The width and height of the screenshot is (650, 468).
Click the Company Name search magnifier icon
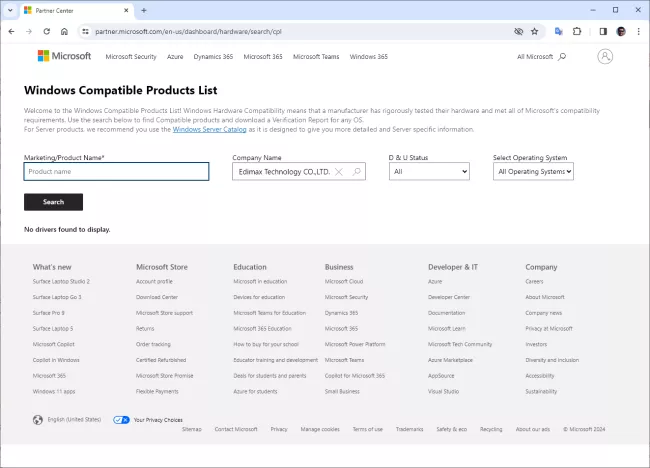[x=356, y=172]
